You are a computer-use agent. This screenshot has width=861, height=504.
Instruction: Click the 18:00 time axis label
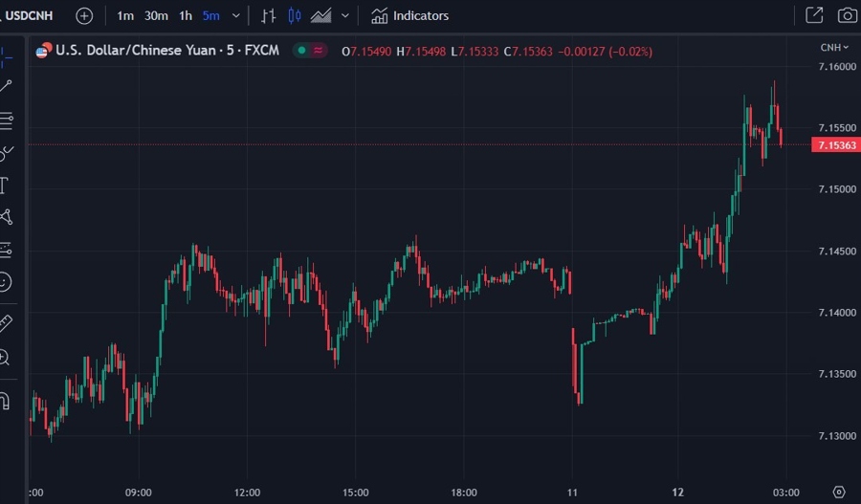click(x=464, y=493)
